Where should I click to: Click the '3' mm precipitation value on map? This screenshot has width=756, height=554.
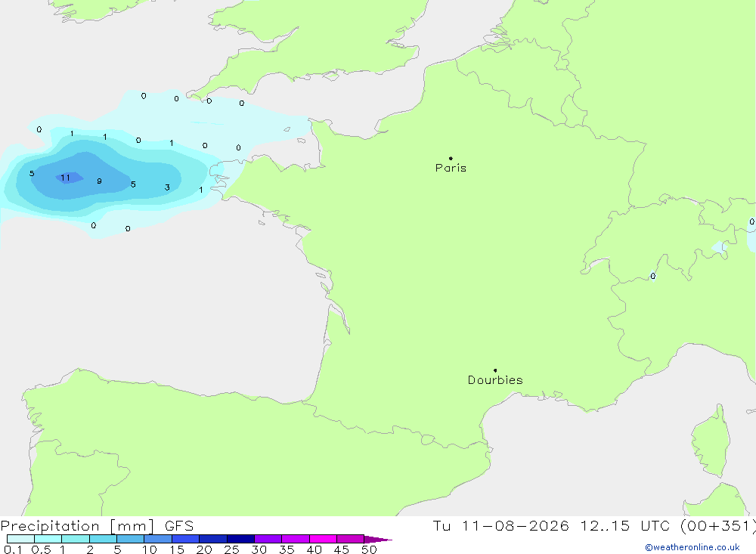(167, 187)
